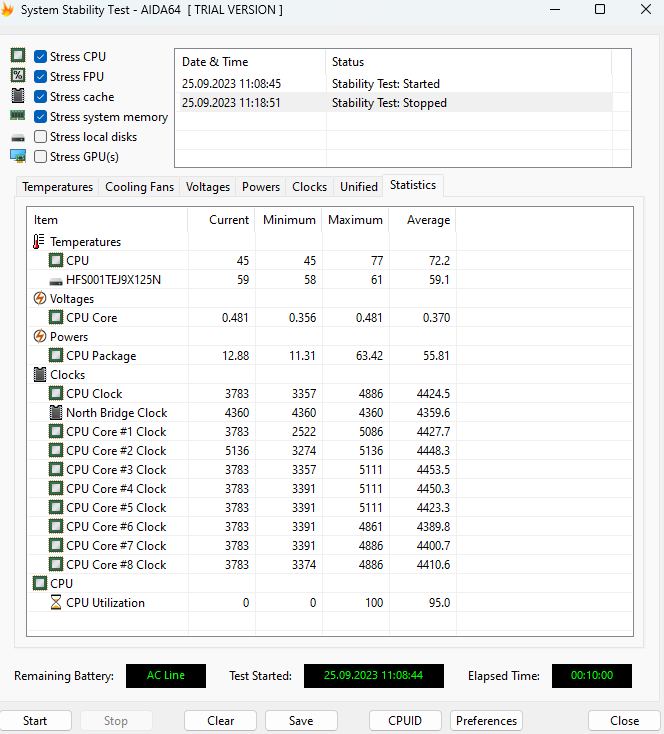The width and height of the screenshot is (664, 734).
Task: Click the Date & Time log column header
Action: click(251, 62)
